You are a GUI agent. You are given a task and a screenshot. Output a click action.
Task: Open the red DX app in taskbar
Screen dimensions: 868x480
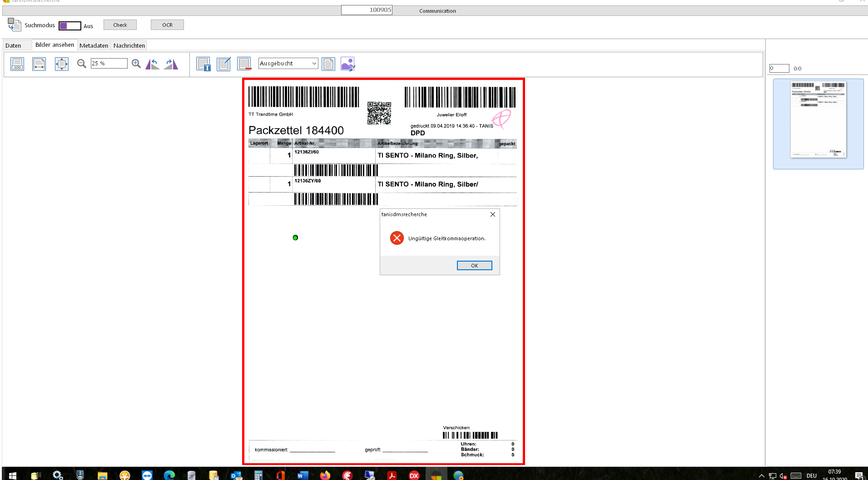click(x=414, y=475)
